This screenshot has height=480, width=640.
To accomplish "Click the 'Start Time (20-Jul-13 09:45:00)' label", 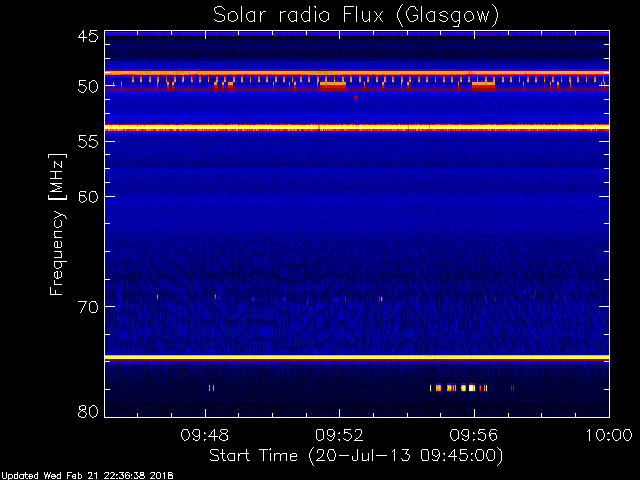I will pos(356,456).
